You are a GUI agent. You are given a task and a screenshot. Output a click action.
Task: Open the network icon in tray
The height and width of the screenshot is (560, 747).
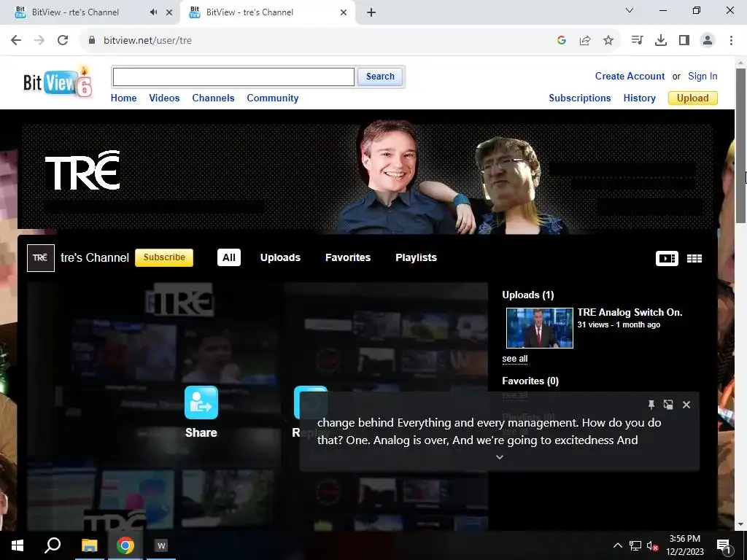click(635, 545)
